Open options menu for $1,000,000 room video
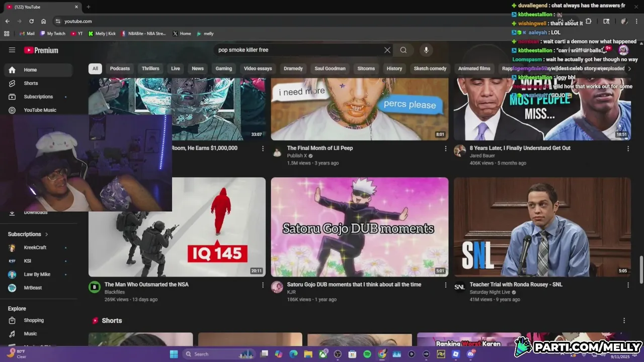Image resolution: width=644 pixels, height=362 pixels. 263,148
